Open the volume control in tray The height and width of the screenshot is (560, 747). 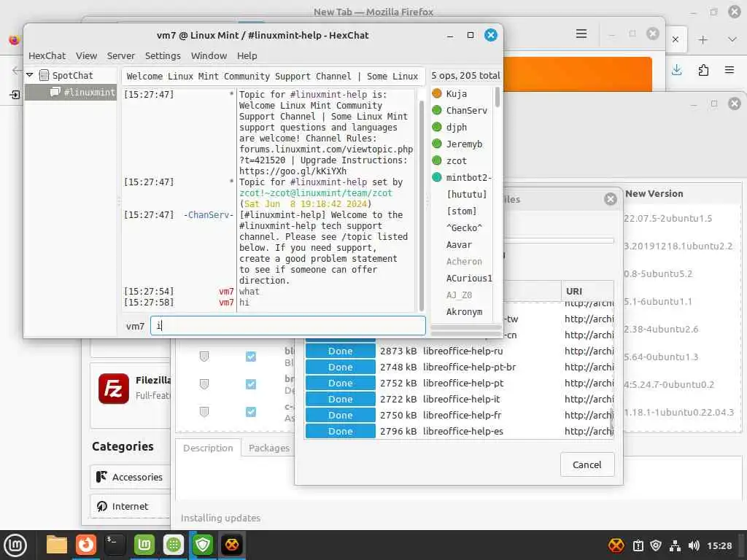pyautogui.click(x=694, y=545)
